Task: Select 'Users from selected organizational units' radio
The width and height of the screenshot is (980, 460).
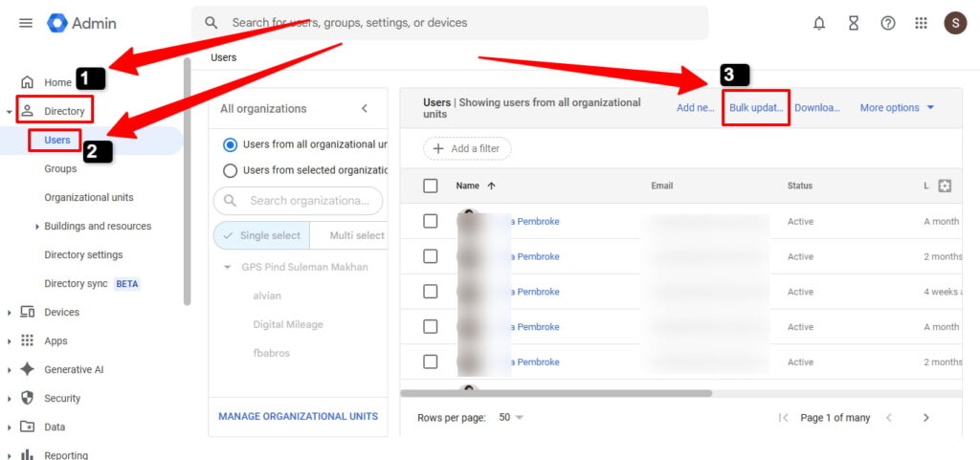Action: point(230,170)
